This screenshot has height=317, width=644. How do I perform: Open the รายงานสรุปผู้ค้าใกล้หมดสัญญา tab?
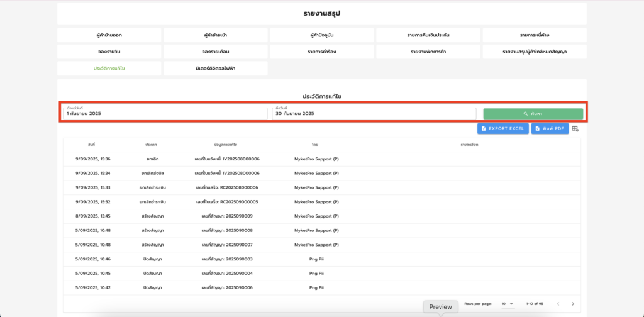click(x=535, y=52)
